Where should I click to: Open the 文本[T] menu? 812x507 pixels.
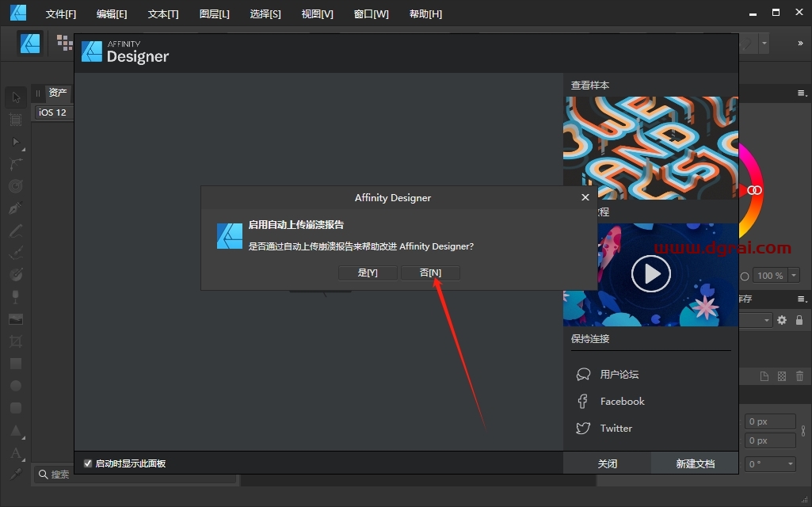click(163, 14)
